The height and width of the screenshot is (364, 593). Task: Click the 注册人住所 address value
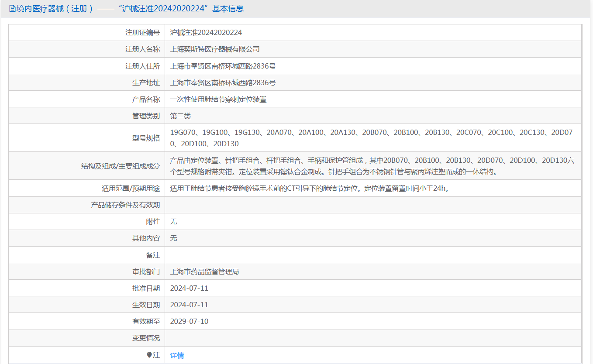[x=223, y=66]
